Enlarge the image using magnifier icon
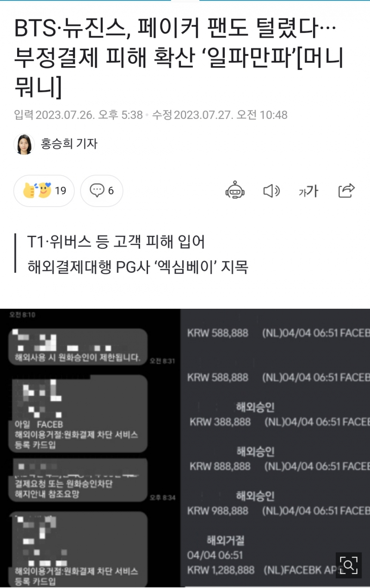370x588 pixels. (348, 565)
